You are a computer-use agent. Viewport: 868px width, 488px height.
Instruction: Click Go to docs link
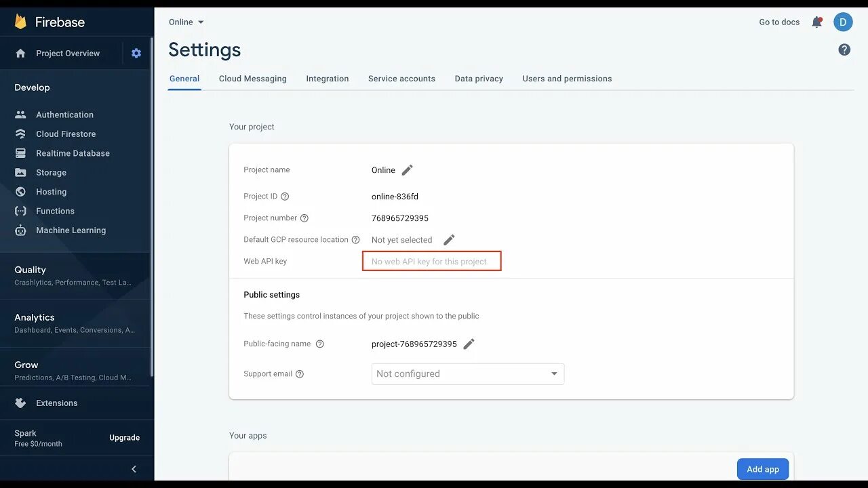pos(779,22)
